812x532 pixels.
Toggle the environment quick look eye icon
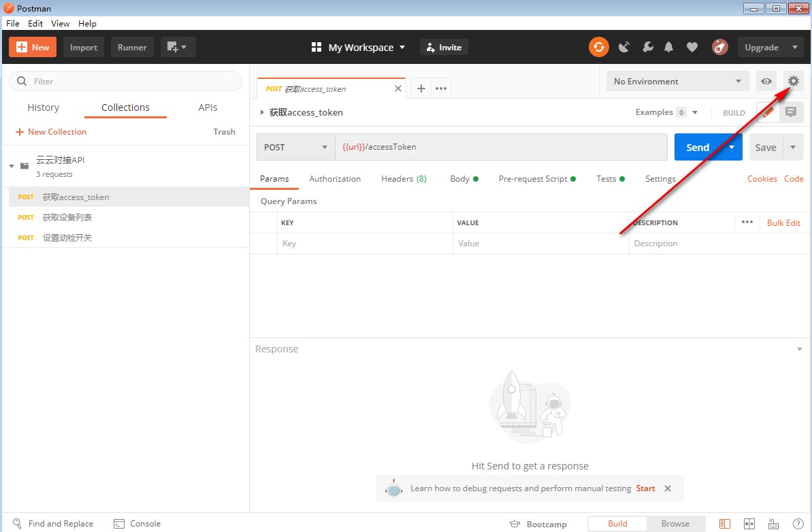point(766,81)
